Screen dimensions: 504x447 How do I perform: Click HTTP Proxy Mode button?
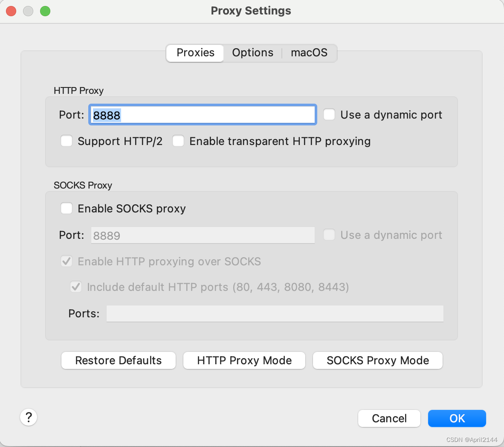pos(244,360)
